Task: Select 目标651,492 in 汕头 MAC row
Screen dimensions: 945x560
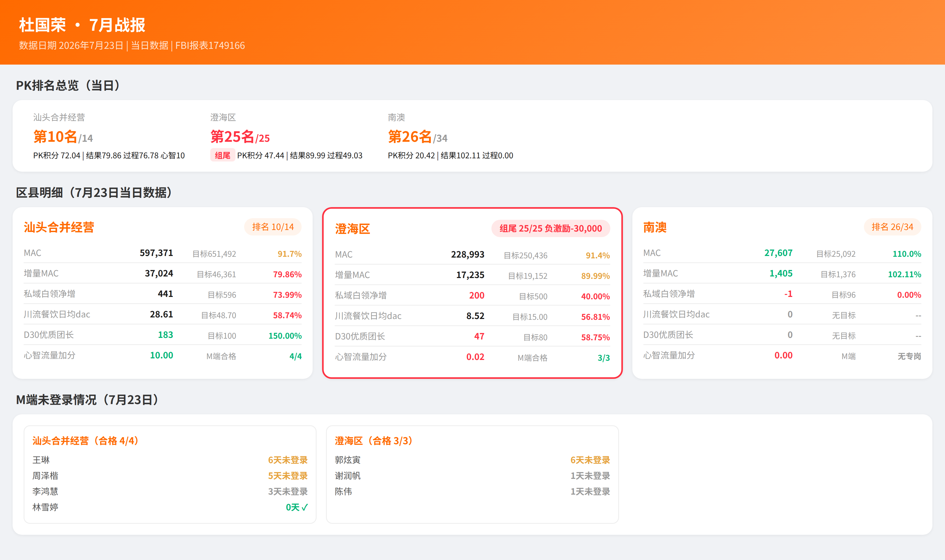Action: [x=214, y=254]
